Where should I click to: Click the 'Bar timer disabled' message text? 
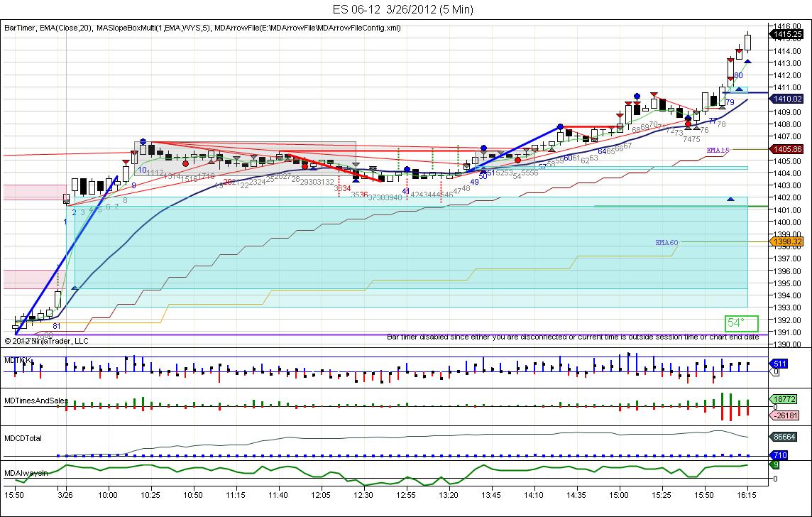point(573,337)
